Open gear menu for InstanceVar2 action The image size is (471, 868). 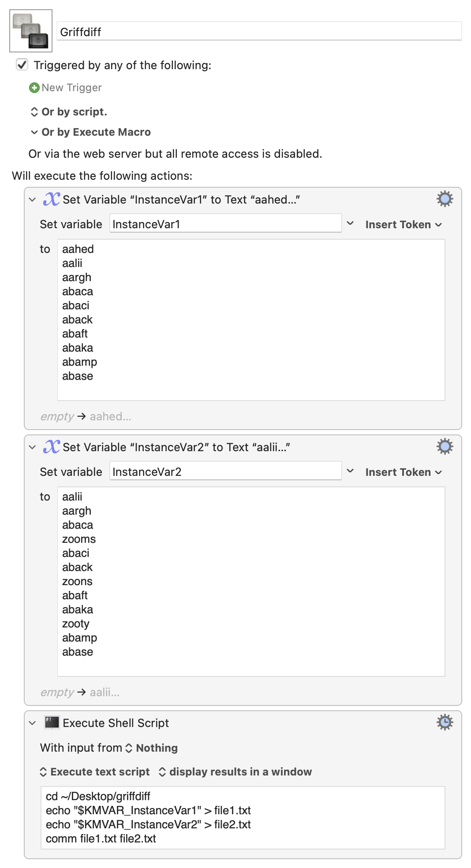pyautogui.click(x=445, y=447)
